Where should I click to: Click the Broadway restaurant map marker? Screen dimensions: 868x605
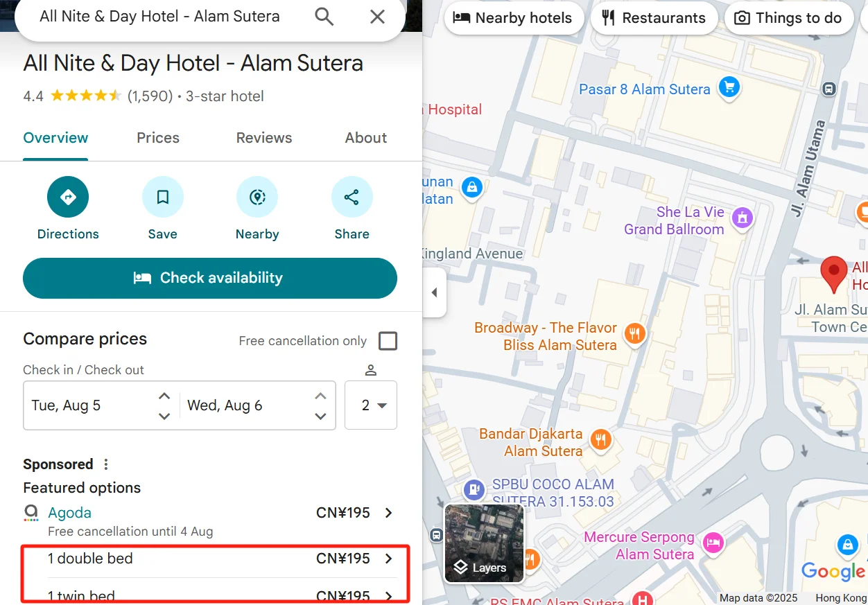click(634, 333)
